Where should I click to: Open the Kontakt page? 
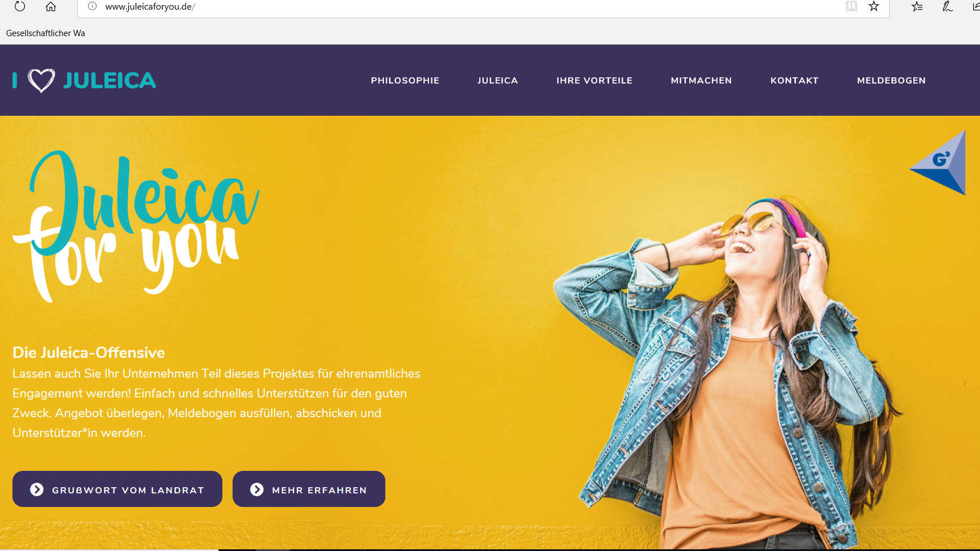click(794, 80)
